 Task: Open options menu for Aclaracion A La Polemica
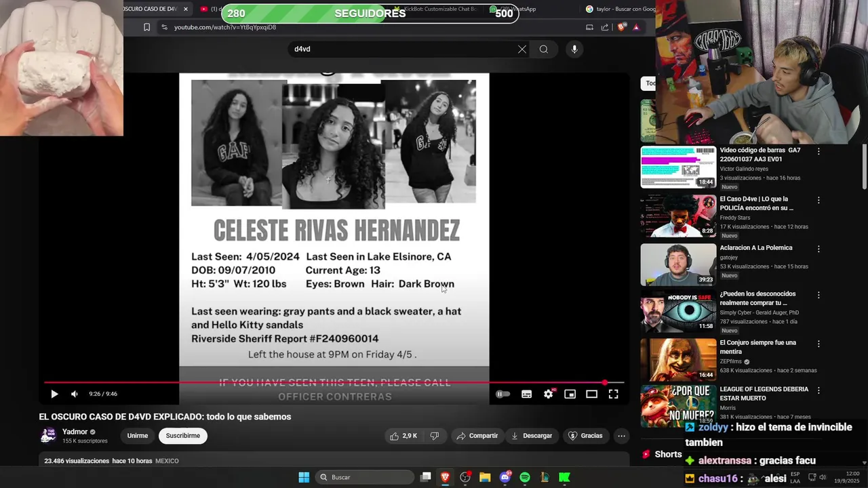point(818,249)
